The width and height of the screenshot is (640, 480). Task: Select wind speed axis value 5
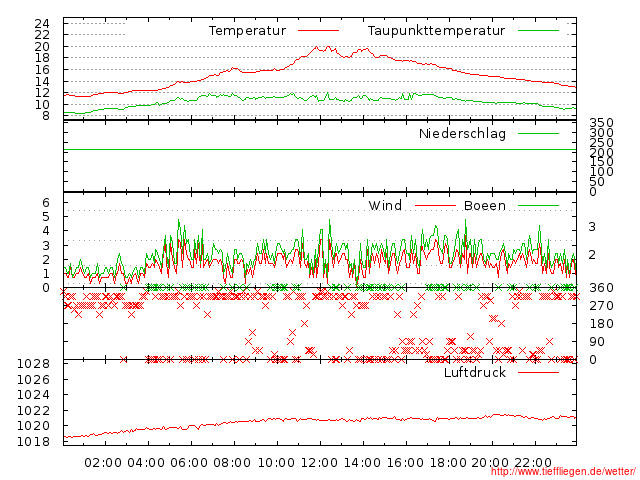(x=46, y=217)
